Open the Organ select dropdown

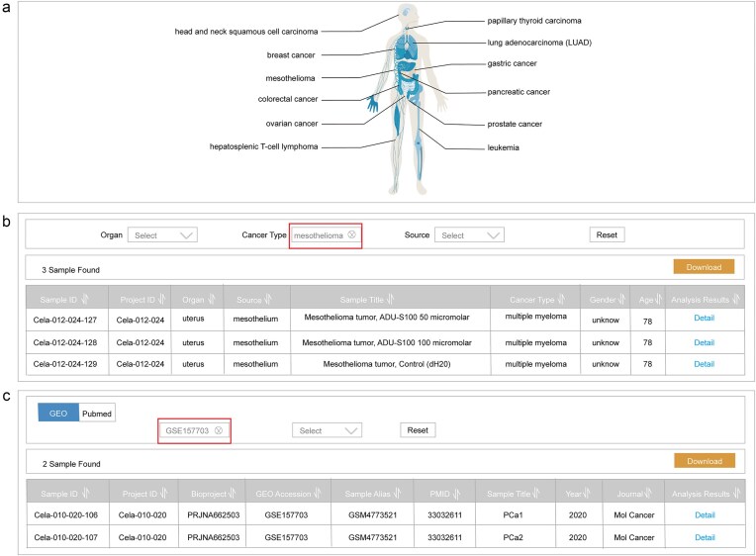click(x=162, y=235)
